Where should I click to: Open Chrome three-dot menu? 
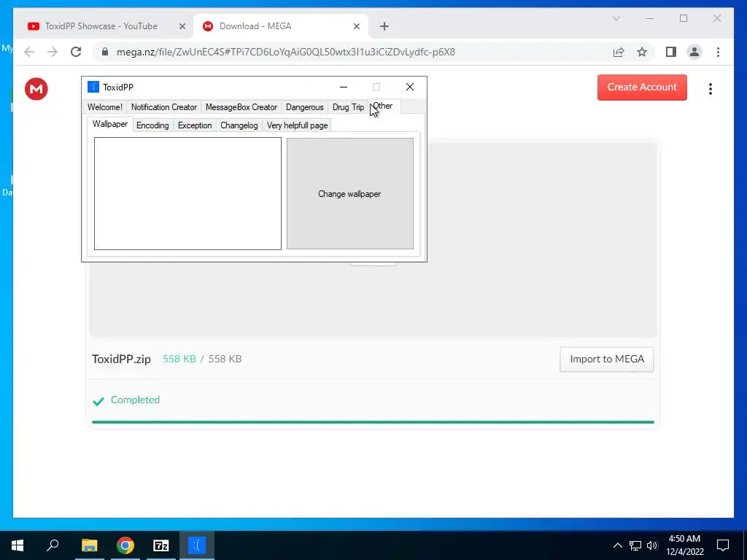click(x=718, y=52)
